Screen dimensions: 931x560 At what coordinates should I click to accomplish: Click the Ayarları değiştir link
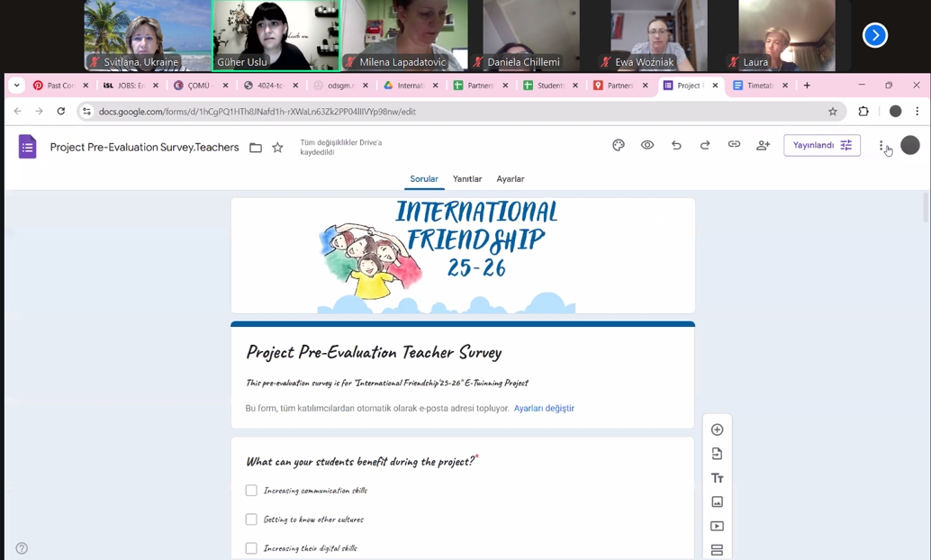[x=544, y=409]
